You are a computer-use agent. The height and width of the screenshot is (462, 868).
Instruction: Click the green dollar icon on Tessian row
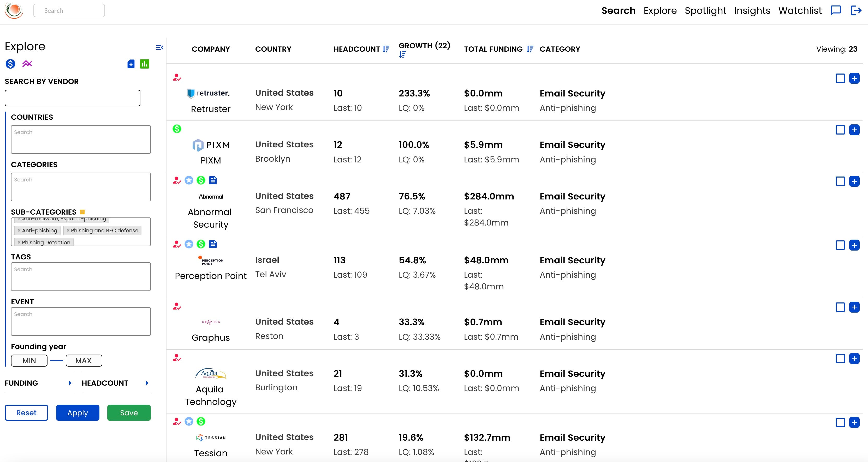tap(201, 421)
